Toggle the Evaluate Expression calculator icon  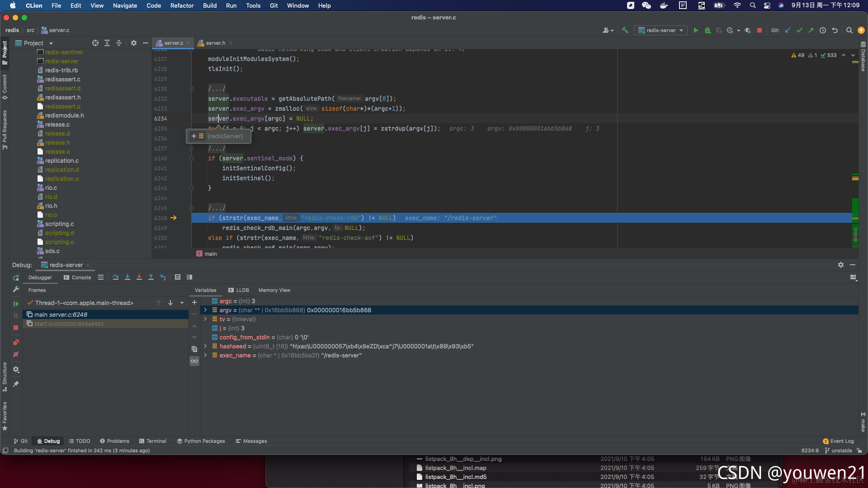[x=178, y=277]
